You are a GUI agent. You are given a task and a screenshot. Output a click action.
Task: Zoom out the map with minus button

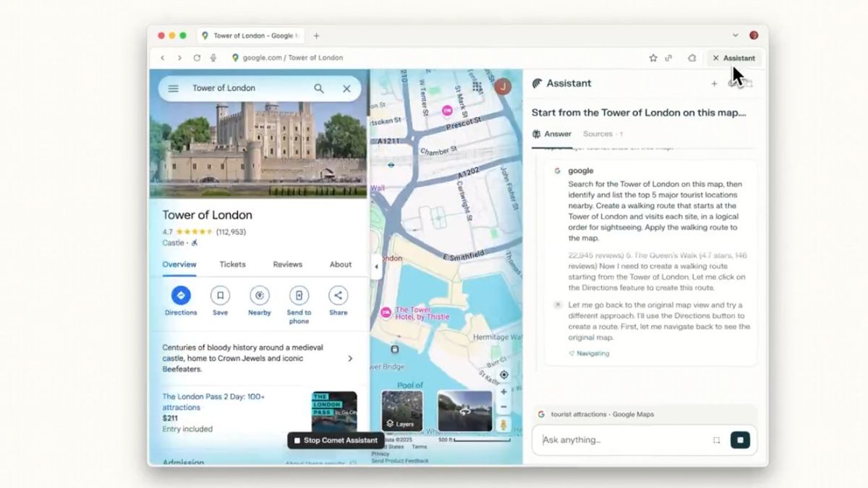[504, 407]
